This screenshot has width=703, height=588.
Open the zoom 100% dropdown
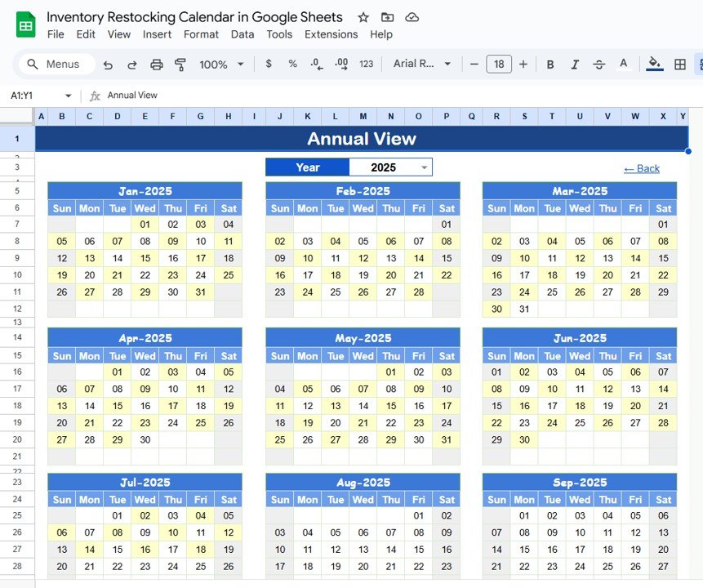(x=221, y=65)
